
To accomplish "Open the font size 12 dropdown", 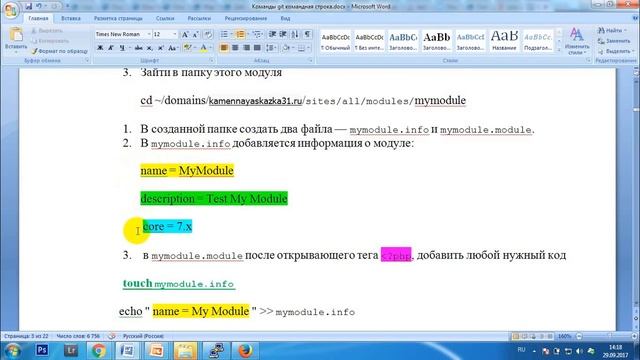I will click(x=175, y=34).
